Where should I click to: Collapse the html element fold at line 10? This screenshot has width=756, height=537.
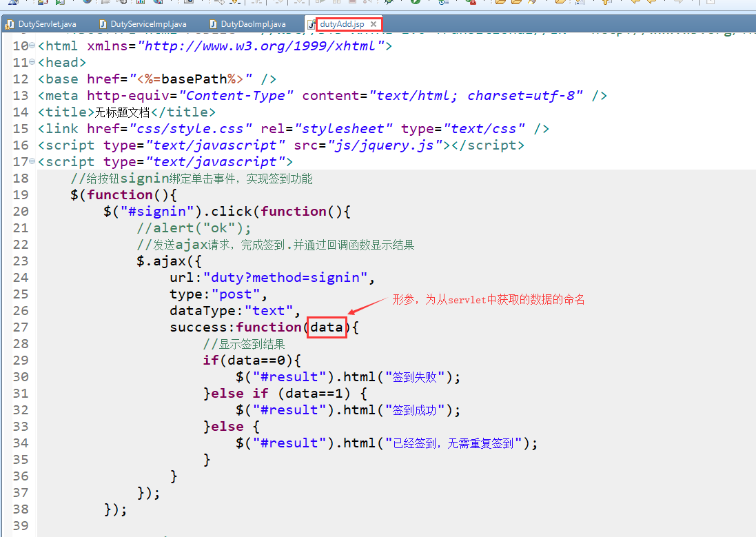[x=32, y=45]
